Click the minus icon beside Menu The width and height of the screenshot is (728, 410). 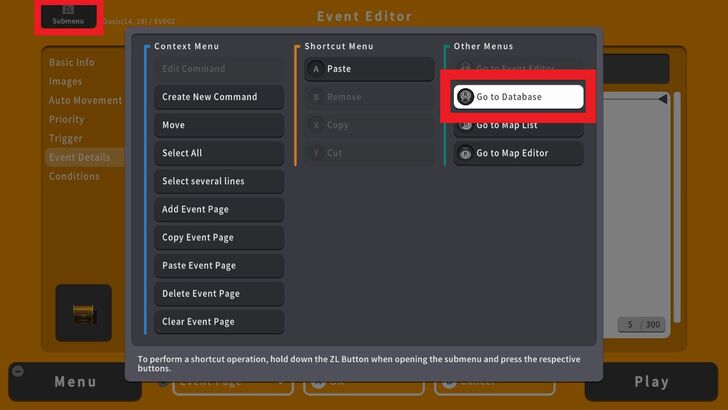pos(17,371)
